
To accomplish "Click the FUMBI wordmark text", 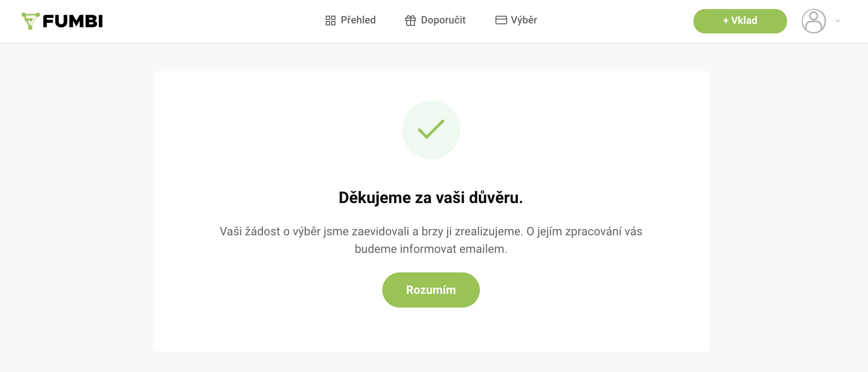I will point(73,21).
